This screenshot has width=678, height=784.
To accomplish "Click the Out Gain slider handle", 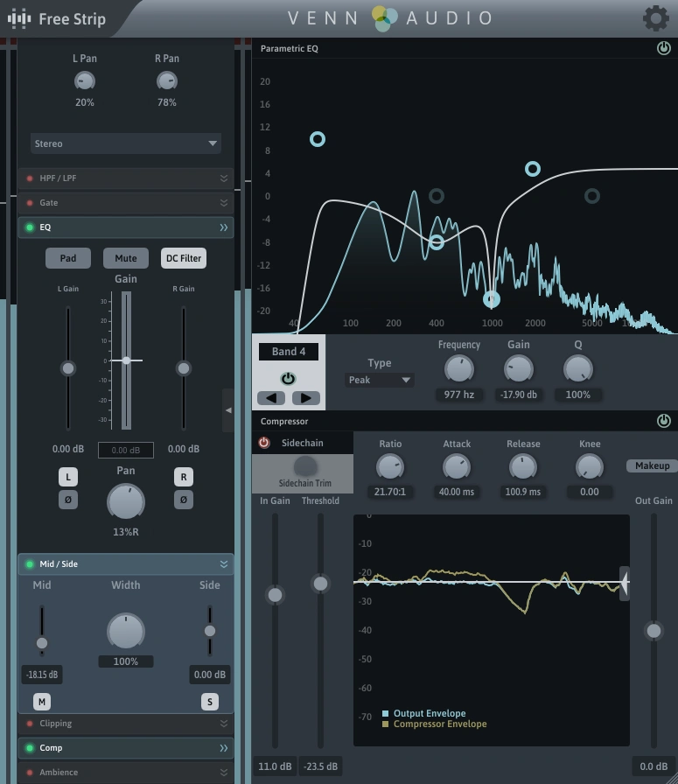I will pyautogui.click(x=654, y=631).
